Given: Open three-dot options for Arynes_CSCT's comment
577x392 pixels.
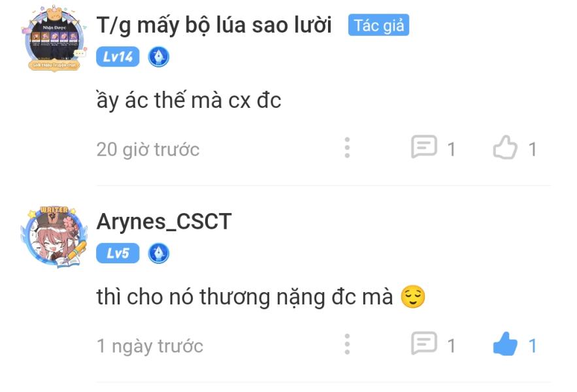Looking at the screenshot, I should tap(347, 344).
